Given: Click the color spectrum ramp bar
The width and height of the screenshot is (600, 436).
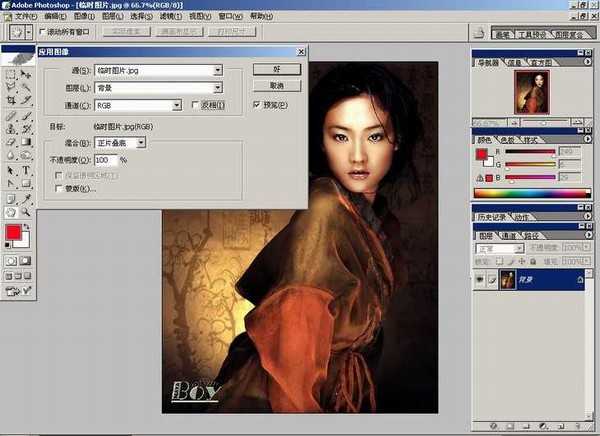Looking at the screenshot, I should tap(532, 193).
